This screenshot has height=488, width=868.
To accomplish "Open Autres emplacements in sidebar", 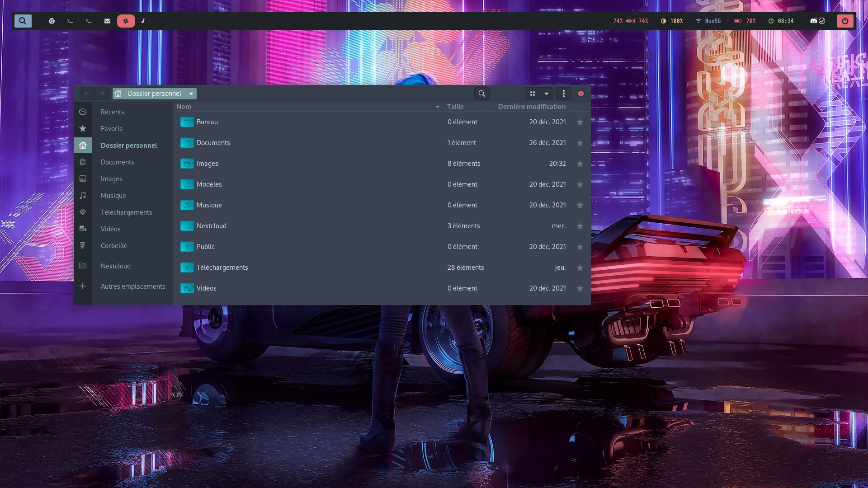I will pyautogui.click(x=132, y=286).
